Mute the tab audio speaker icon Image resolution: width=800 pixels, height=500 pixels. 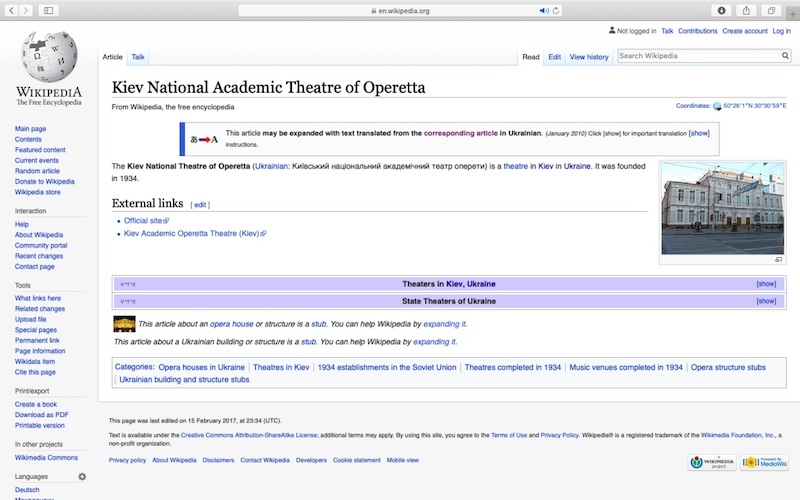[x=544, y=10]
